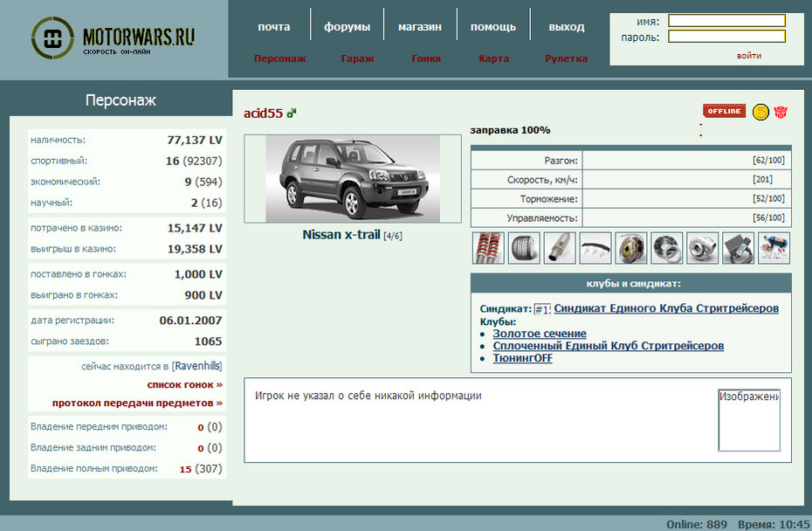
Task: Click the заправка 100% fuel text
Action: (510, 130)
